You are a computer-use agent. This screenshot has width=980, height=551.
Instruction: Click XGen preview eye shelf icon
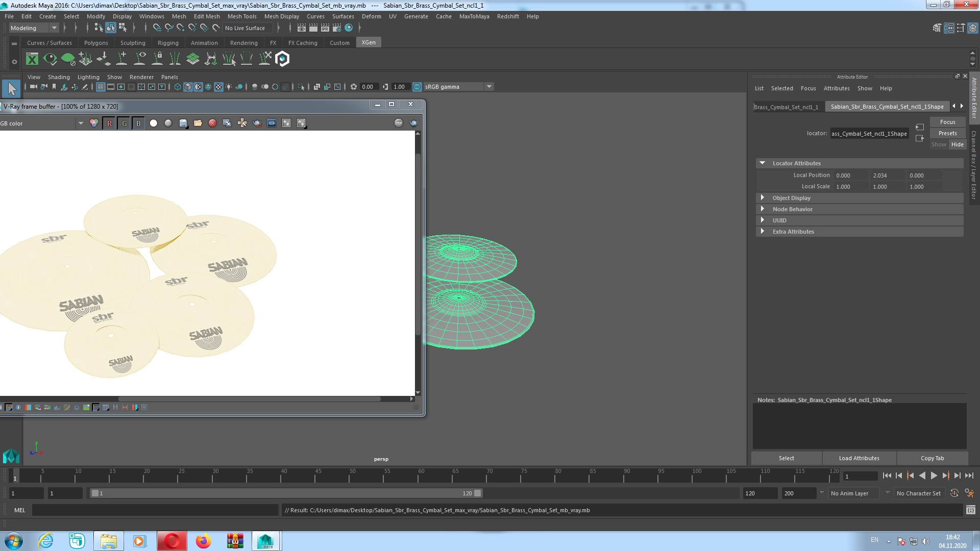[x=50, y=59]
